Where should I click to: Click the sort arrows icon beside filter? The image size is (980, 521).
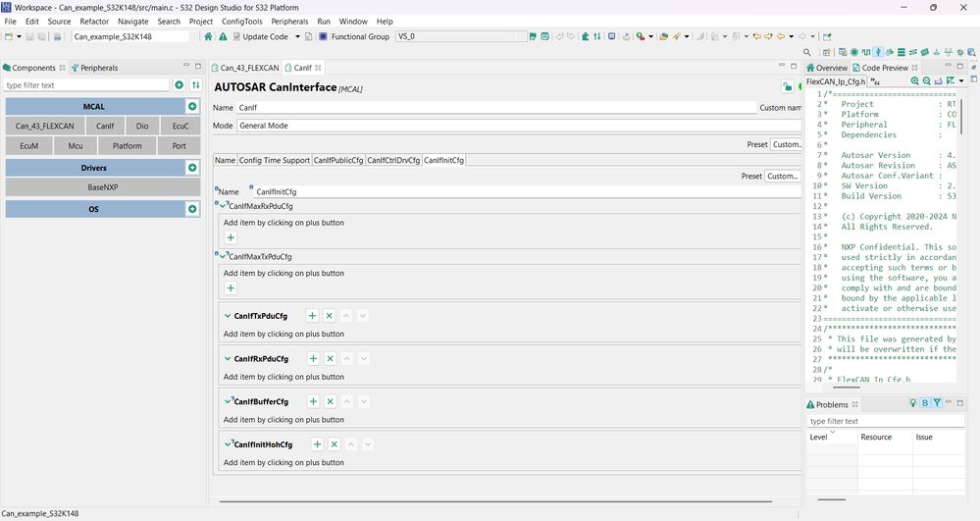pos(195,85)
